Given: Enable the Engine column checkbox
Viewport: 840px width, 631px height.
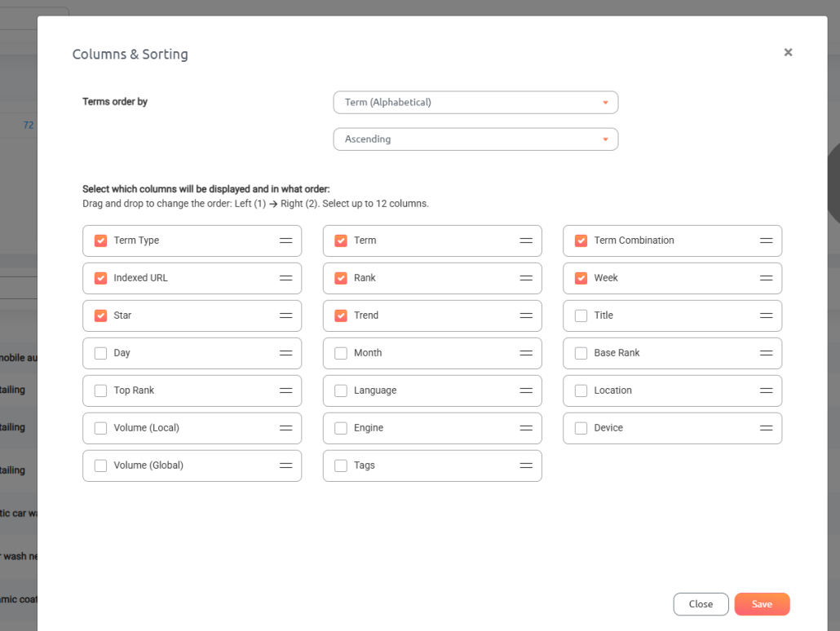Looking at the screenshot, I should 341,428.
